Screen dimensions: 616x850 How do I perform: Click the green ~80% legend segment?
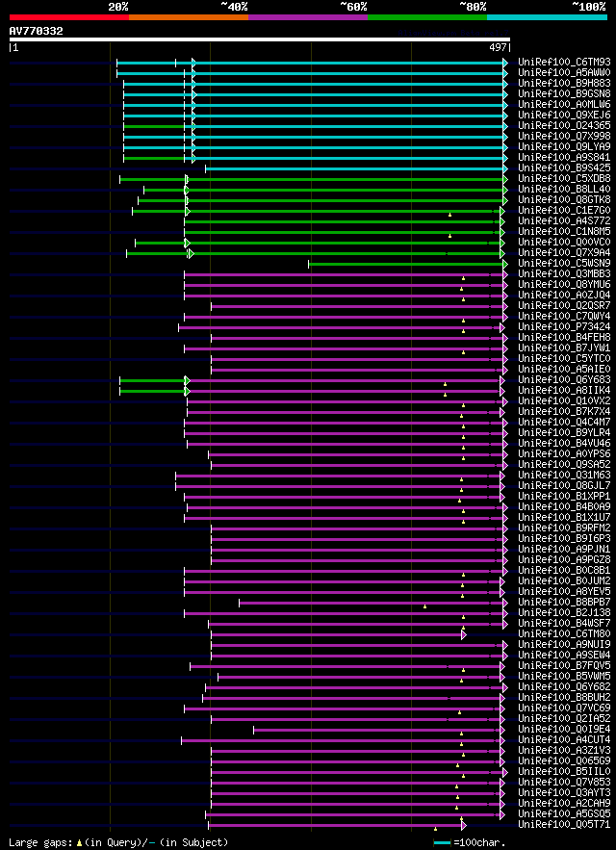coord(427,17)
